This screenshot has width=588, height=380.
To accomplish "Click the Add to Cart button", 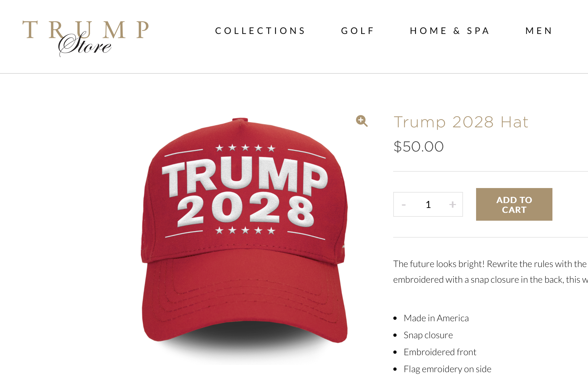I will click(514, 204).
